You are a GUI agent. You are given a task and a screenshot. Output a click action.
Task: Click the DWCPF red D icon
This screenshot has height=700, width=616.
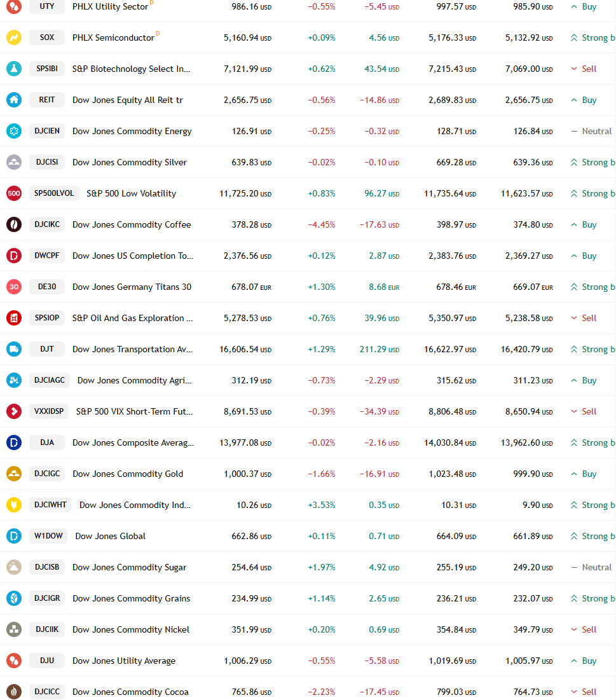click(14, 256)
